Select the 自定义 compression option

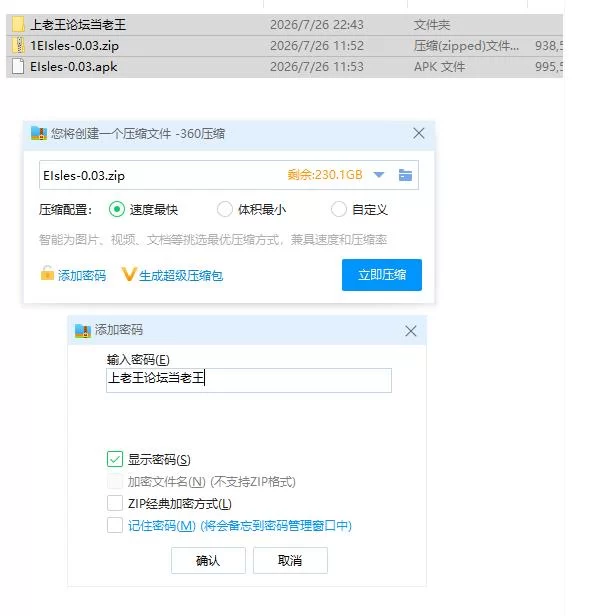[x=339, y=209]
